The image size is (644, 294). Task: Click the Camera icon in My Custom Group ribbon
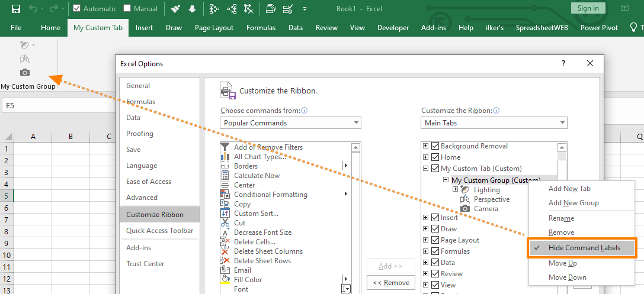(25, 72)
